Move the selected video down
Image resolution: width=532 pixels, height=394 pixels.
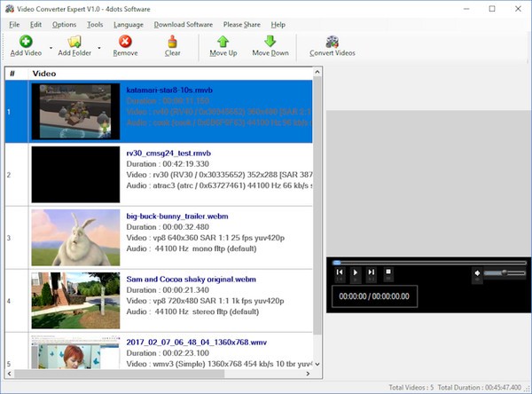click(270, 41)
